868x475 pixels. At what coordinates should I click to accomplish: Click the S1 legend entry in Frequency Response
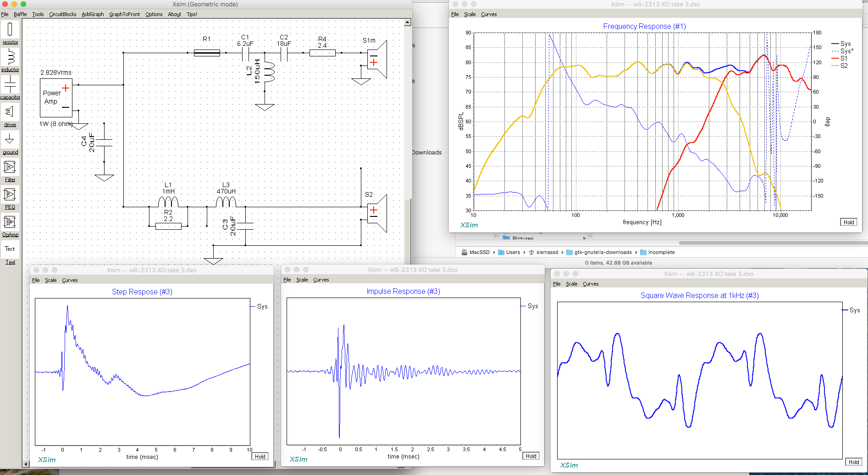pyautogui.click(x=840, y=58)
